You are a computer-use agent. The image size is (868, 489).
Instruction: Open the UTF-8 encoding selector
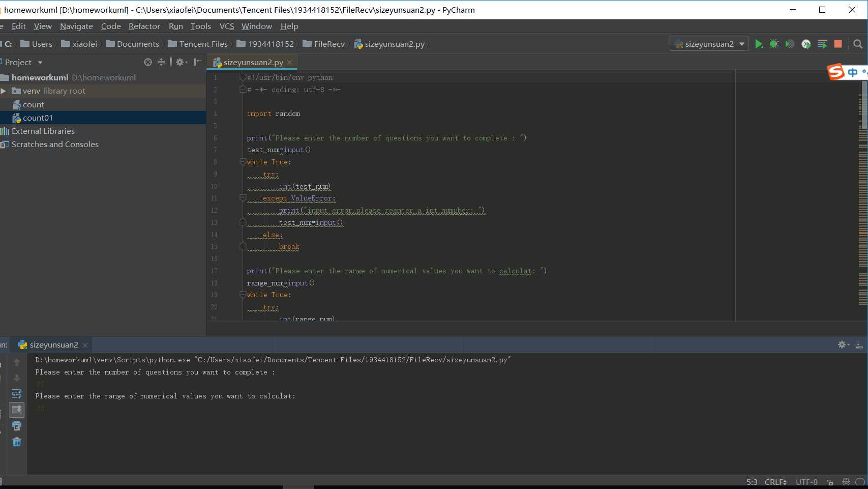806,482
